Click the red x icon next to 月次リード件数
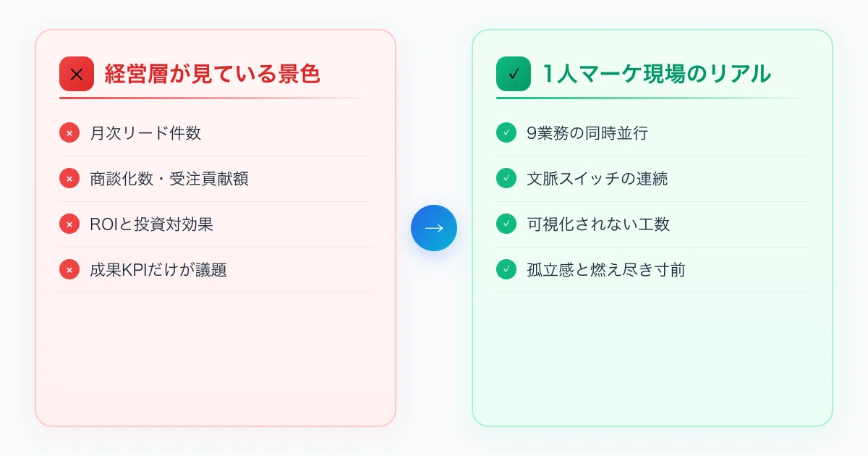This screenshot has width=868, height=456. point(69,133)
